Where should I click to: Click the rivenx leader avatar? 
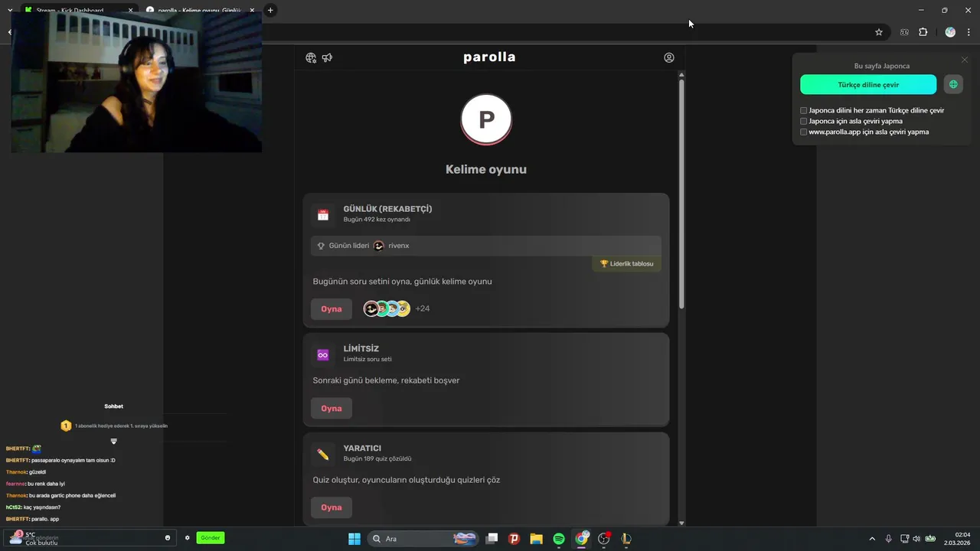378,246
